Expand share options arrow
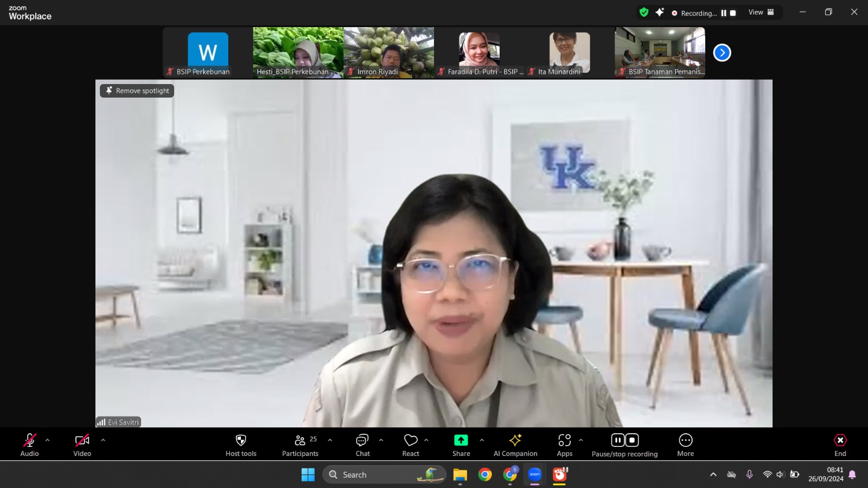 click(482, 440)
